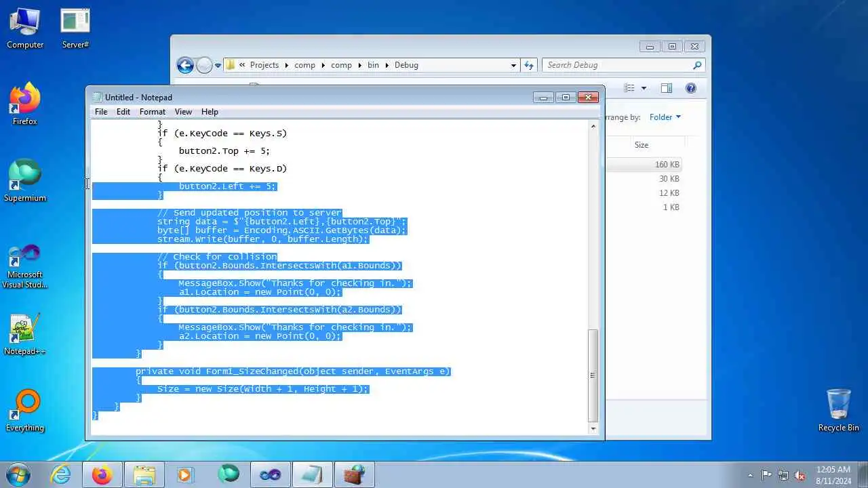
Task: Open Explorer address bar history dropdown
Action: (513, 65)
